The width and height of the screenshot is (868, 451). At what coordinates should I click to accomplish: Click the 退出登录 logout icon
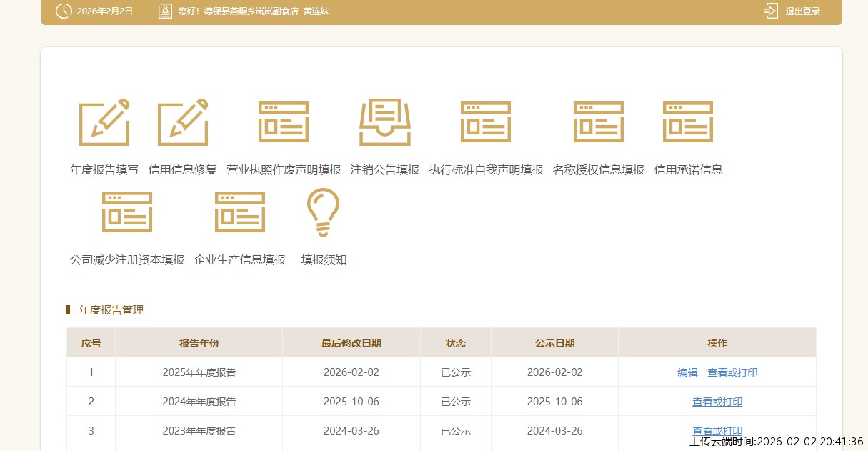pos(771,11)
